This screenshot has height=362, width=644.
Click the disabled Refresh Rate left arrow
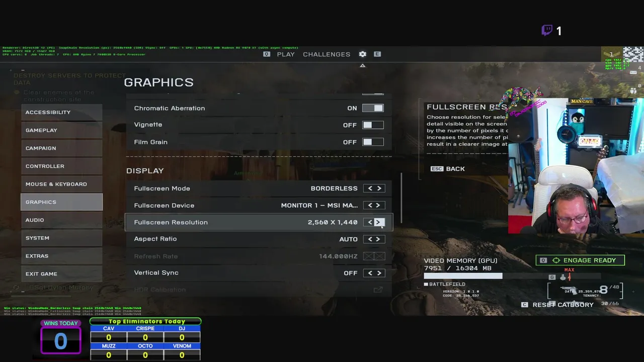click(x=369, y=256)
